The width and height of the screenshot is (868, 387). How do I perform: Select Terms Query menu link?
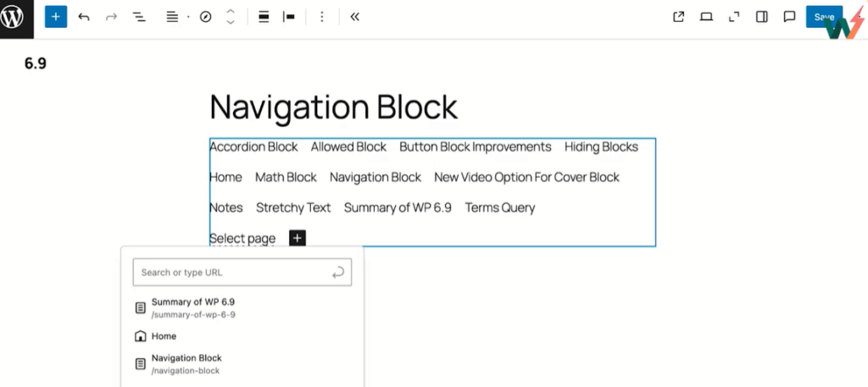pos(500,207)
